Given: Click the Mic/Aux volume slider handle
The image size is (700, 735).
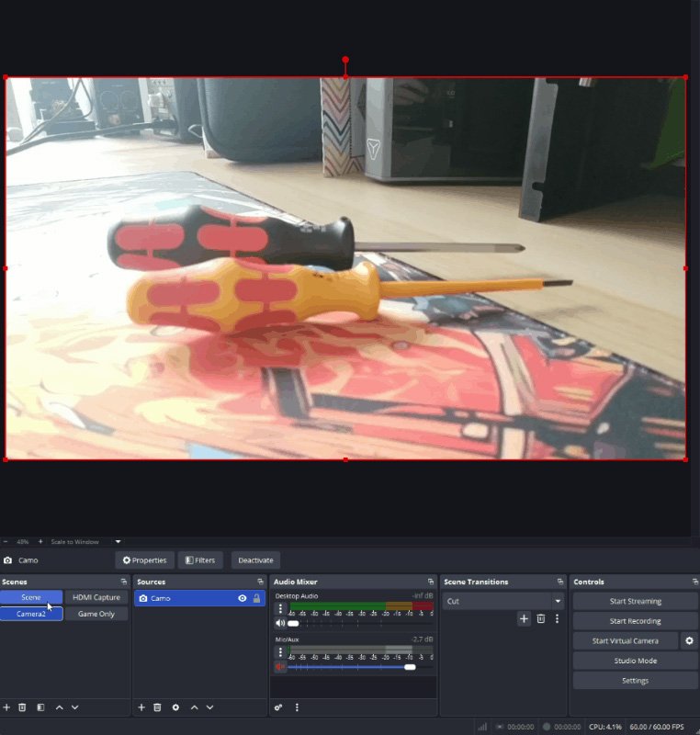Looking at the screenshot, I should pos(410,667).
